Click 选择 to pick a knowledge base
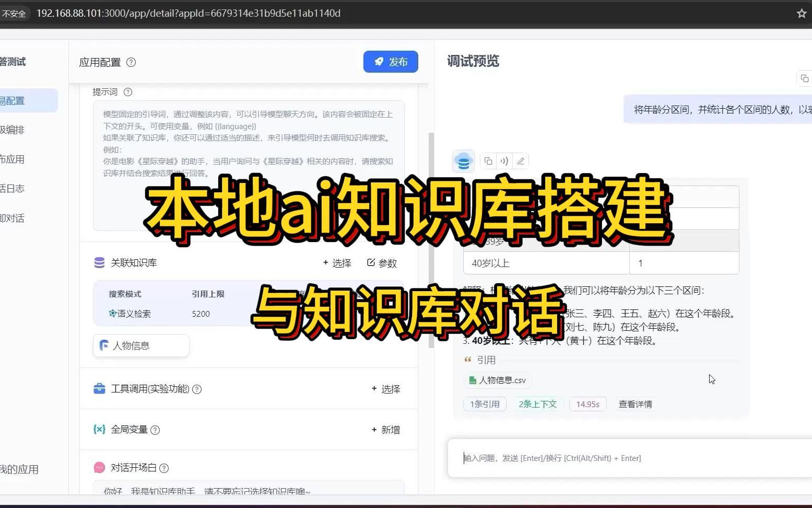812x508 pixels. tap(337, 263)
